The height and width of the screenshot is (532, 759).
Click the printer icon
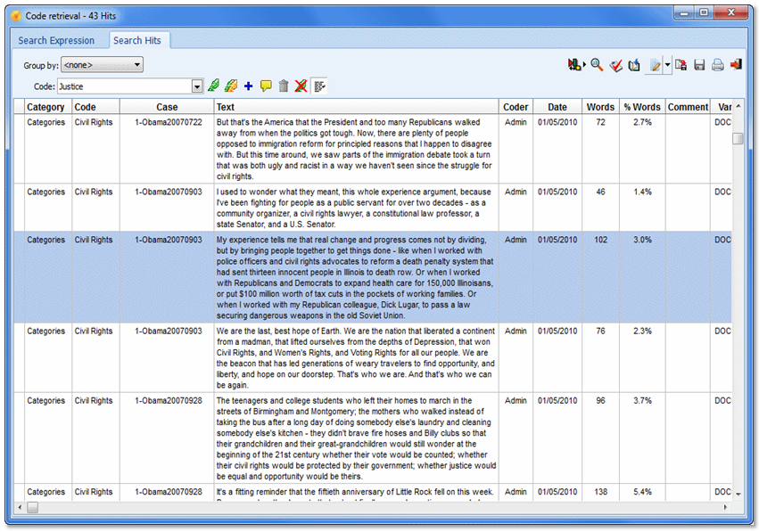(x=718, y=65)
